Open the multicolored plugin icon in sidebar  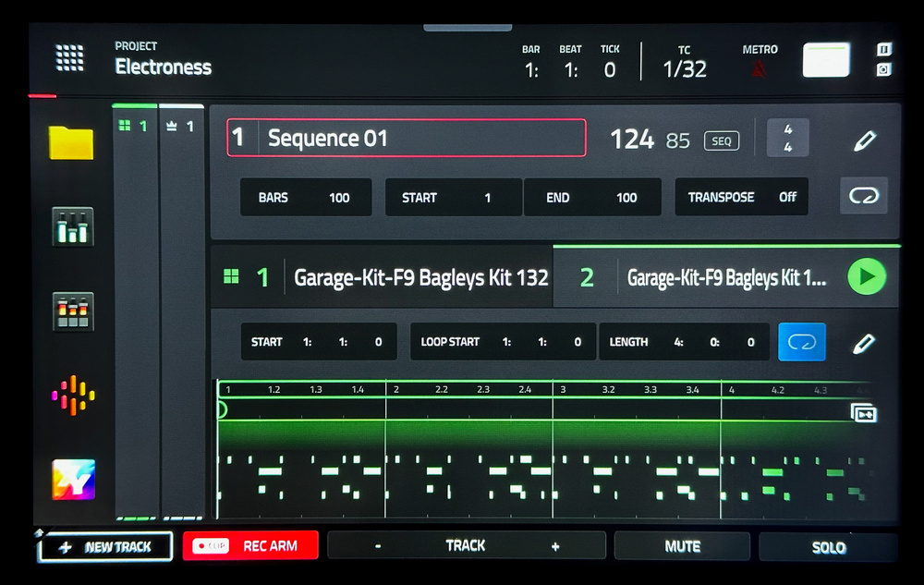click(73, 480)
